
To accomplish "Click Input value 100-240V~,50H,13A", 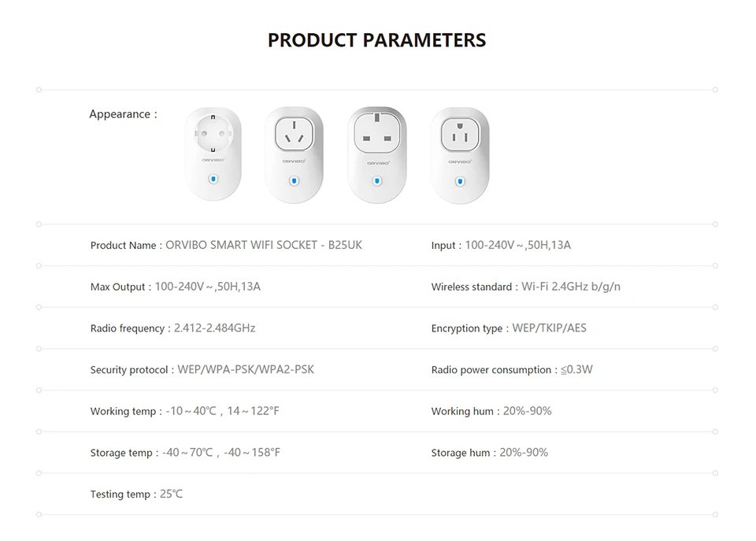I will [x=518, y=245].
